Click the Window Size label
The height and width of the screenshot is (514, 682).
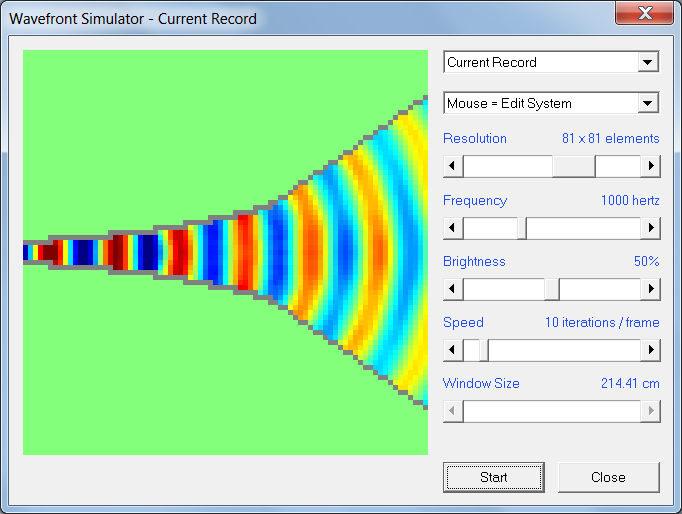481,384
